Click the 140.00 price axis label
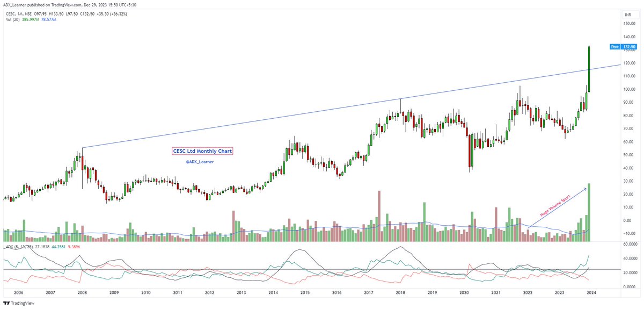The width and height of the screenshot is (644, 309). coord(630,37)
